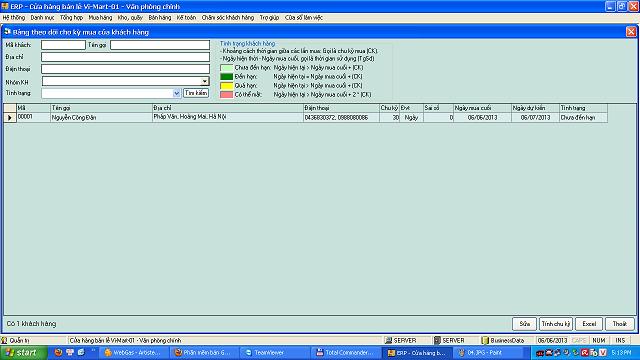Select the Nguyễn Công Đàn name cell

coord(101,117)
